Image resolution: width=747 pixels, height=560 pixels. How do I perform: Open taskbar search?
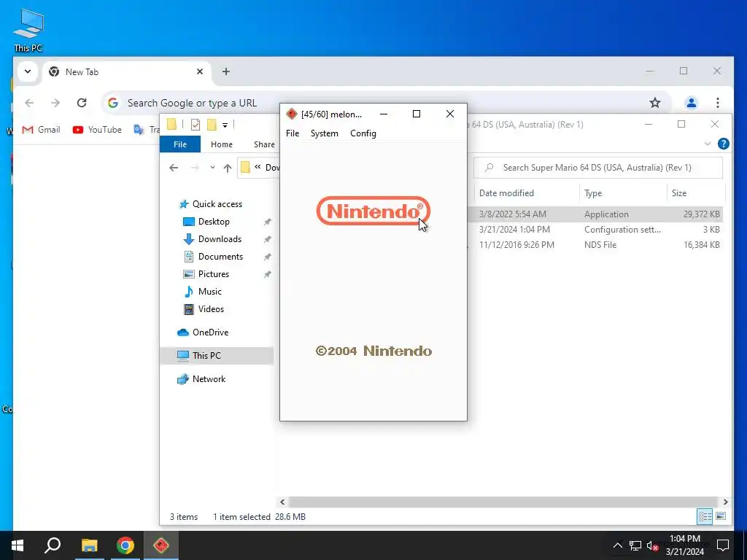53,545
